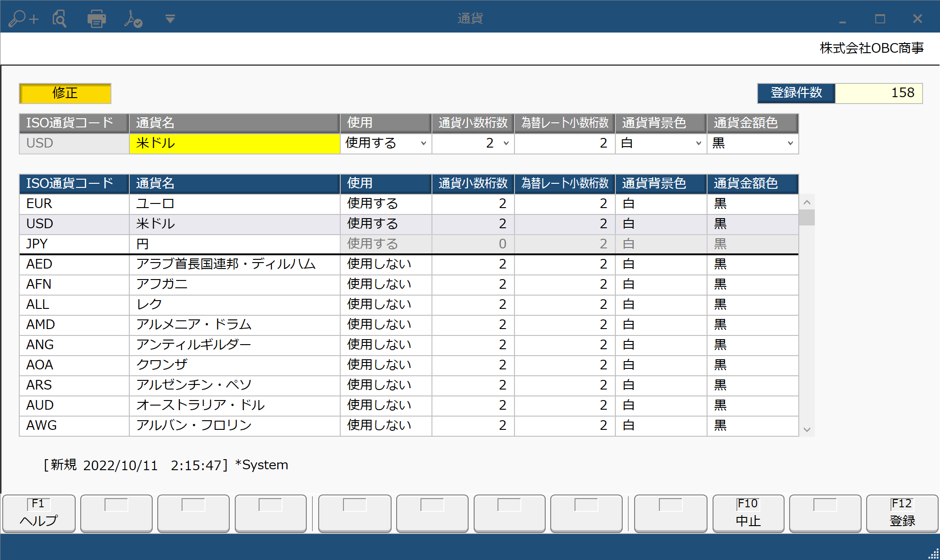The height and width of the screenshot is (560, 940).
Task: Select the JPY row code cell
Action: [x=74, y=244]
